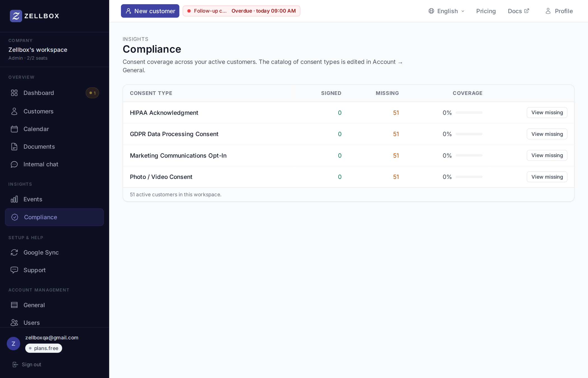Open the Calendar view
This screenshot has height=378, width=588.
(54, 129)
